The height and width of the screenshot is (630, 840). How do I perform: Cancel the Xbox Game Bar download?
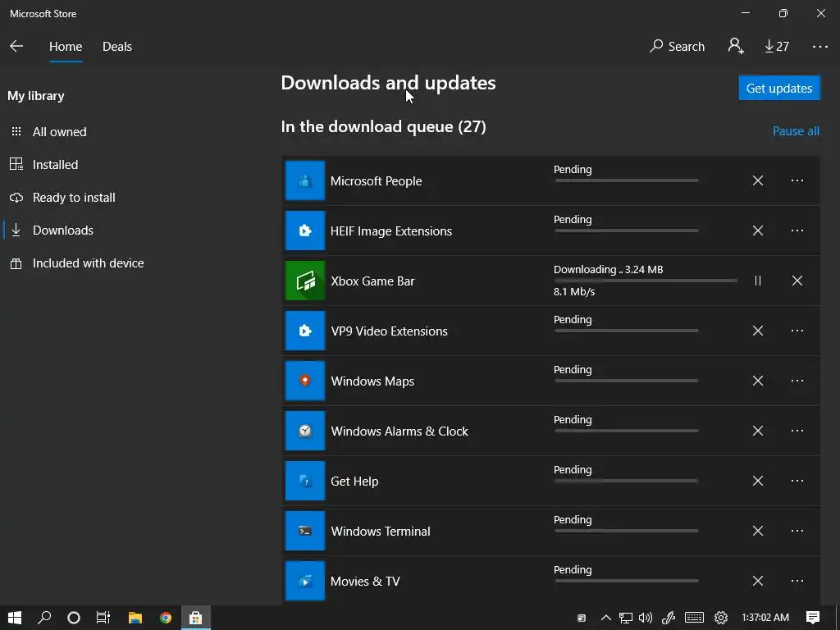797,281
